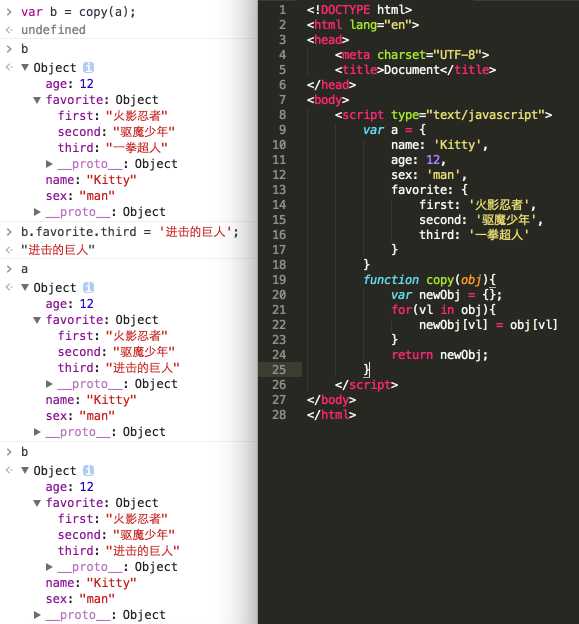Image resolution: width=579 pixels, height=624 pixels.
Task: Select name: "Kitty" under the a output
Action: (91, 400)
